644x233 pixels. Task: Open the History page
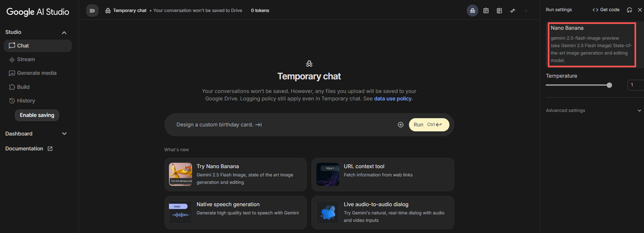coord(26,101)
